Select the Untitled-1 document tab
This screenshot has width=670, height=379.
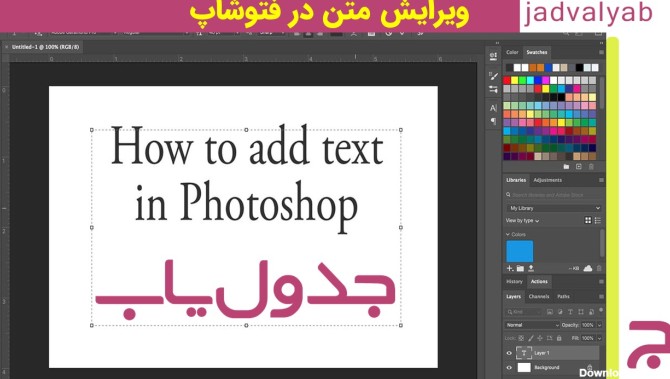45,47
